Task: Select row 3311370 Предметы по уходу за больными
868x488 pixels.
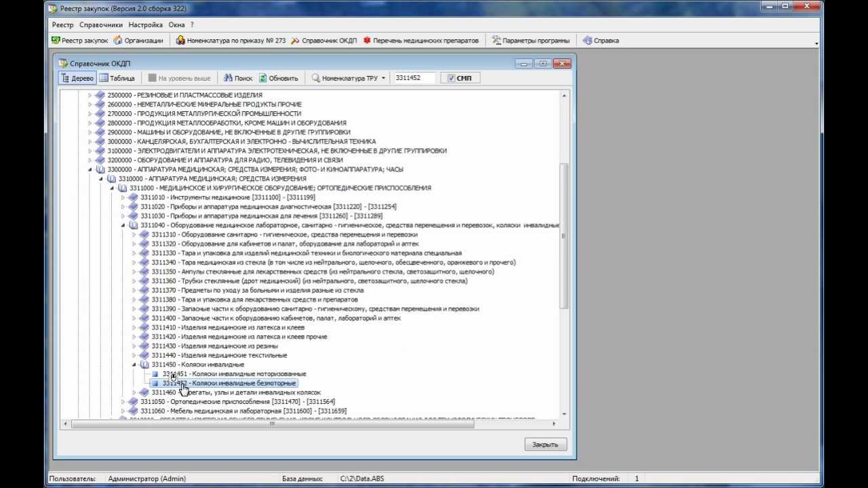Action: 257,290
